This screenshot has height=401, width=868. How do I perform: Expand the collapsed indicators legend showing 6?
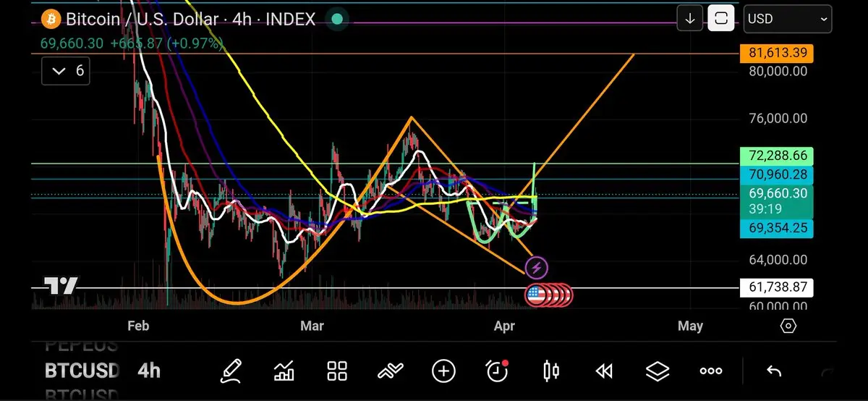coord(66,71)
